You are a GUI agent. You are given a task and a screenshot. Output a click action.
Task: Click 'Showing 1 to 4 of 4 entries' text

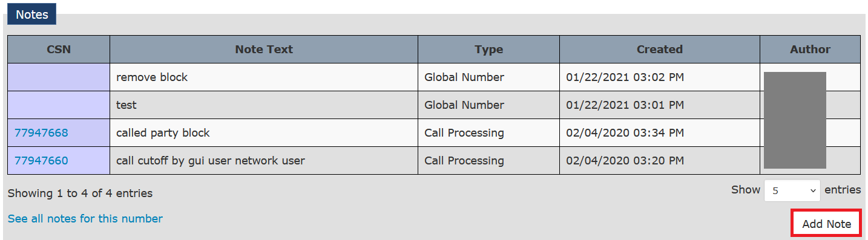point(80,193)
